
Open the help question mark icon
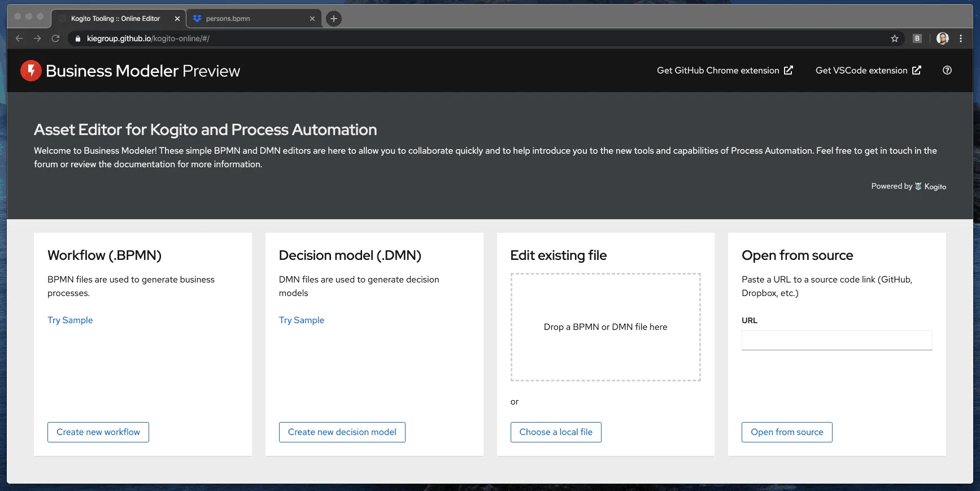947,70
